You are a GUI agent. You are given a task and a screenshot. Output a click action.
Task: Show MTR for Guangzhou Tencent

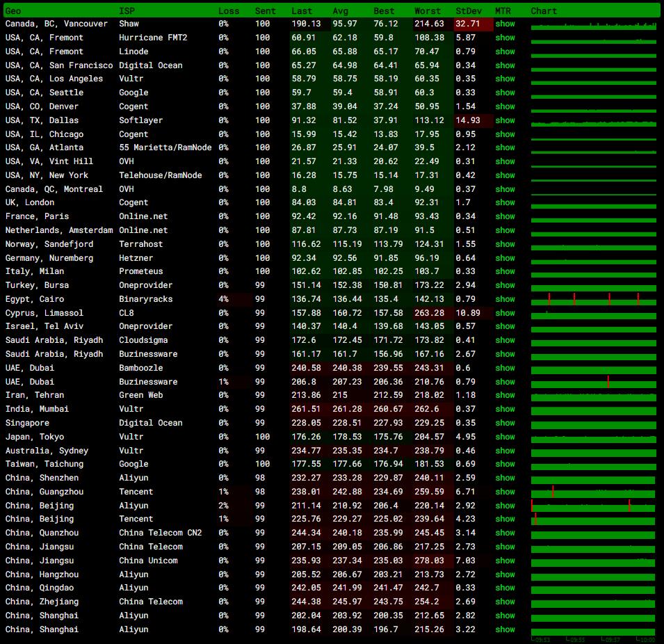click(505, 492)
